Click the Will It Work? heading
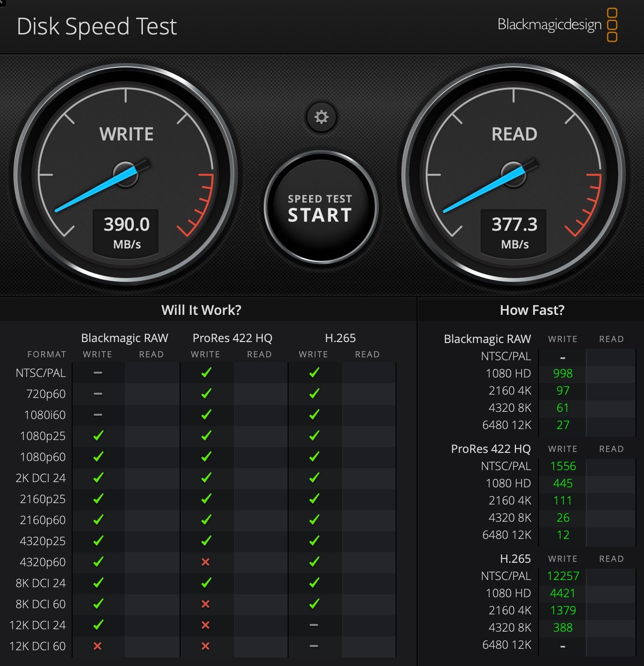Screen dimensions: 644x666 point(201,310)
